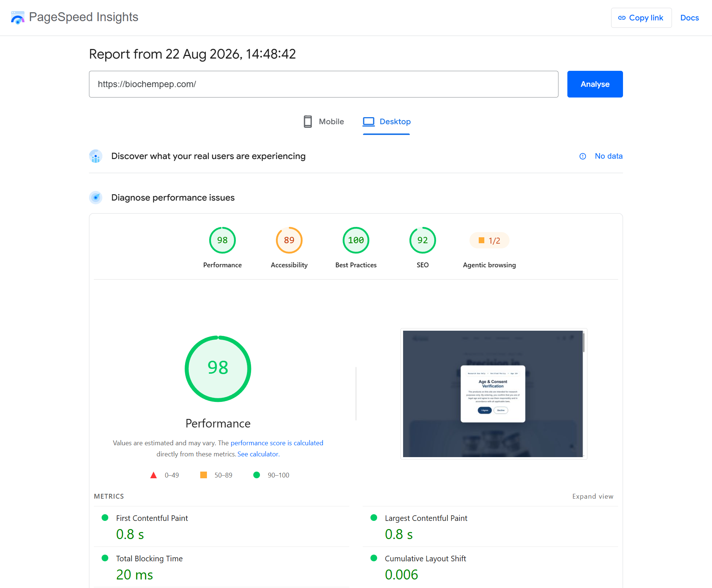Click the Accessibility category label

point(289,265)
